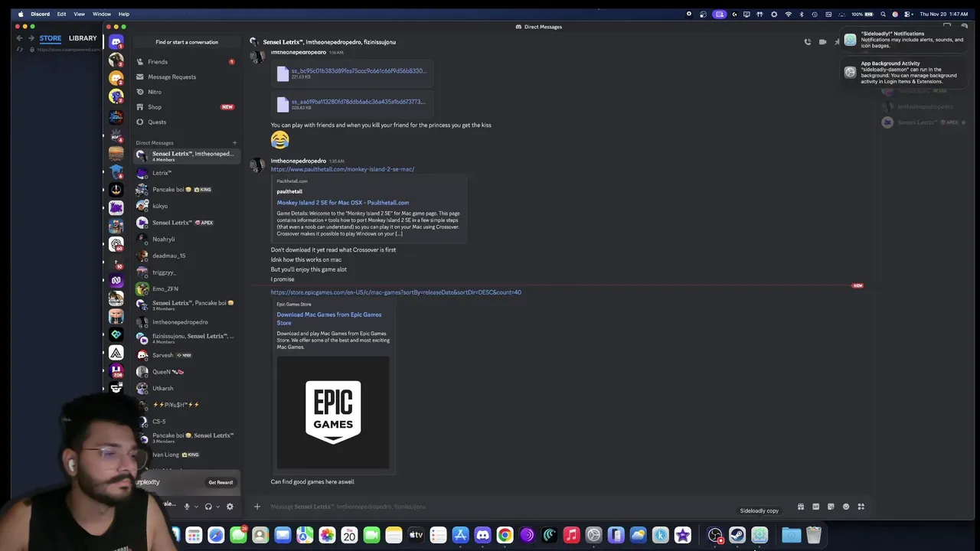Open DM with Emo_ZFN
The image size is (980, 551).
(x=186, y=289)
